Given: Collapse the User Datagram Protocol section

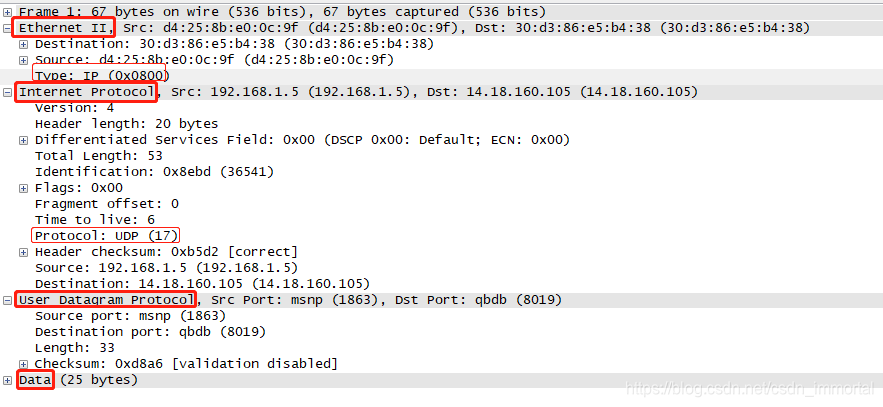Looking at the screenshot, I should click(7, 301).
